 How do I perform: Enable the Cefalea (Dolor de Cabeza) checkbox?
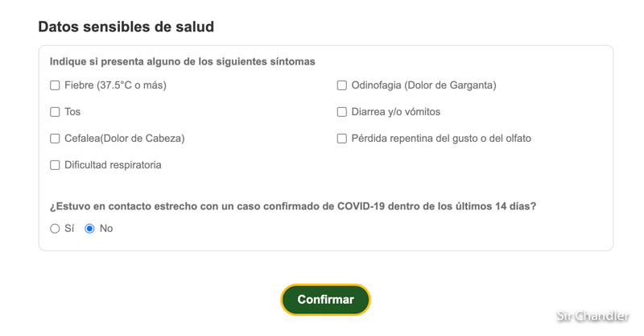tap(56, 139)
